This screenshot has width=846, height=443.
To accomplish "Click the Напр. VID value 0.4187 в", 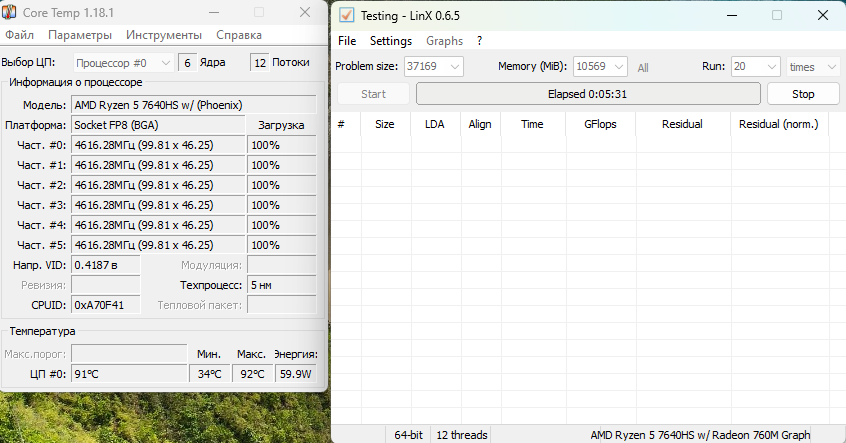I will click(106, 265).
